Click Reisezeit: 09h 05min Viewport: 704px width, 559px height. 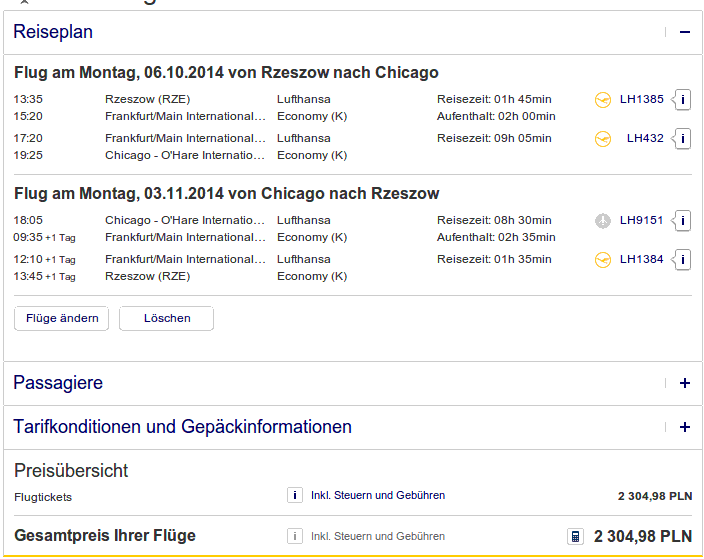point(494,138)
